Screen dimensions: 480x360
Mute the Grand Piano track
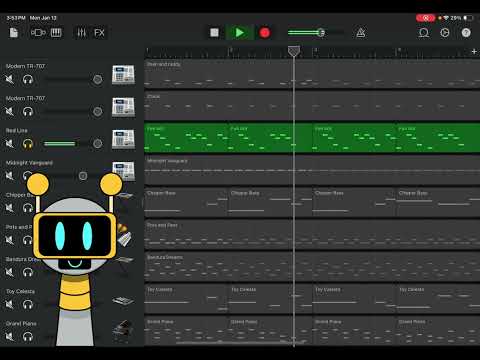tap(10, 337)
